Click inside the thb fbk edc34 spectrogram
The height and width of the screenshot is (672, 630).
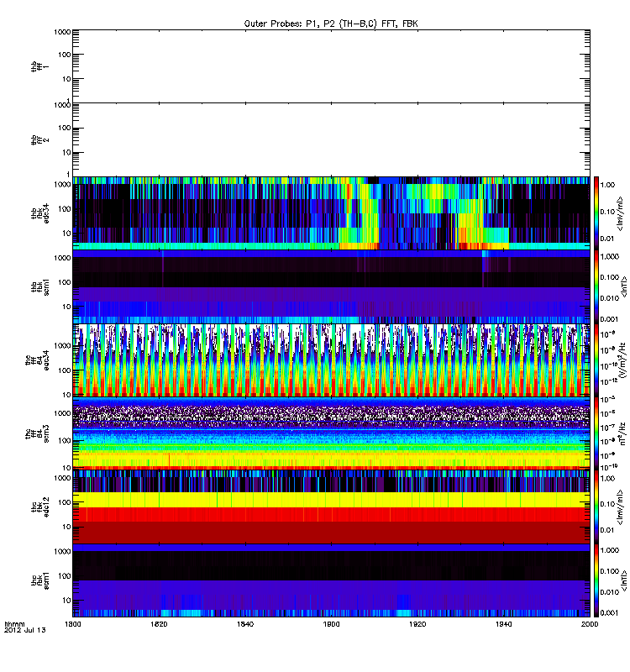[x=332, y=212]
